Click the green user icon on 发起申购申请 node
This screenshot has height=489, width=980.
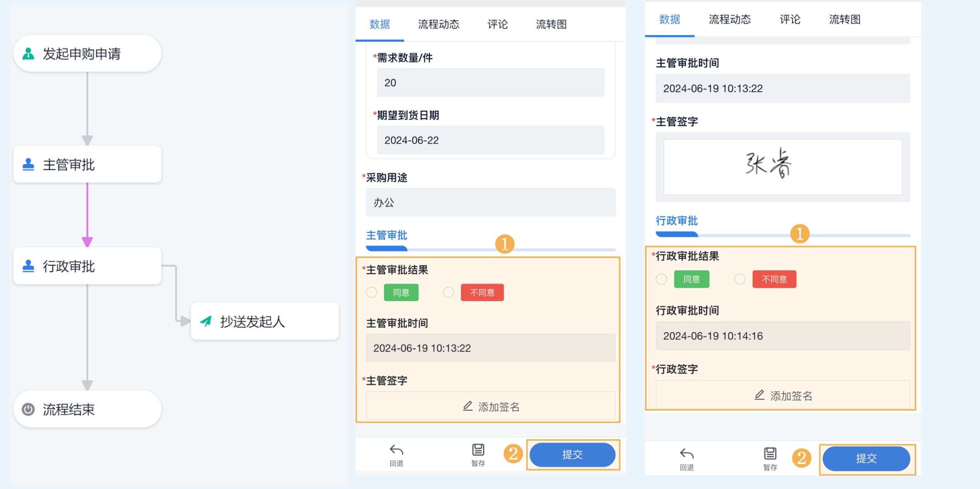point(28,54)
